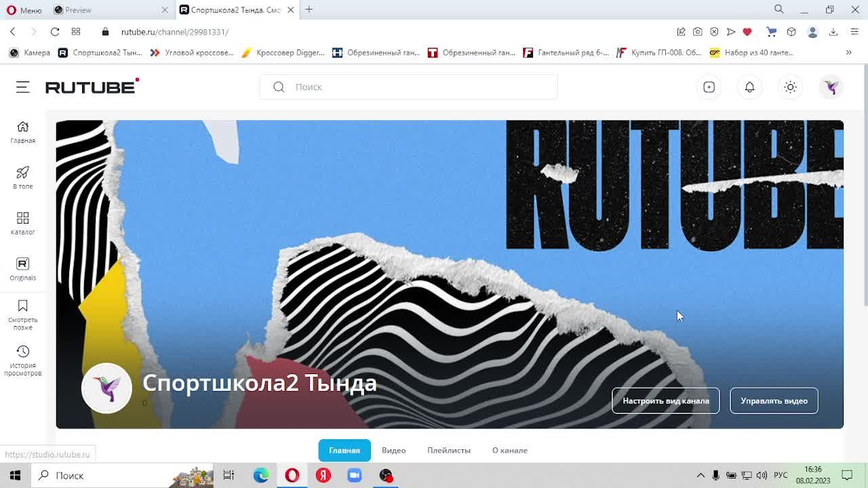
Task: Open the notifications bell
Action: (x=749, y=87)
